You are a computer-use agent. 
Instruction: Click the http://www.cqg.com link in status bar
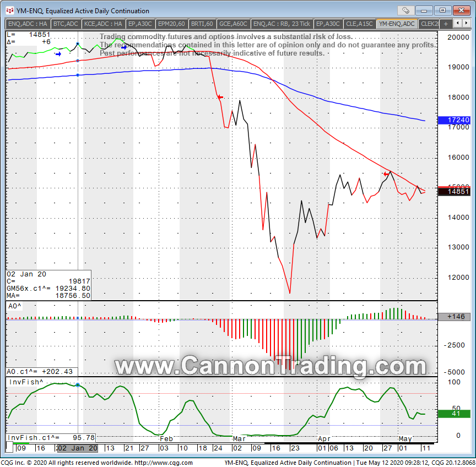coord(164,463)
